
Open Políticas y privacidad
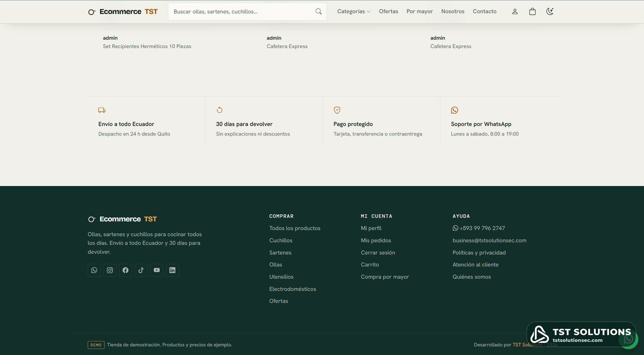(479, 253)
